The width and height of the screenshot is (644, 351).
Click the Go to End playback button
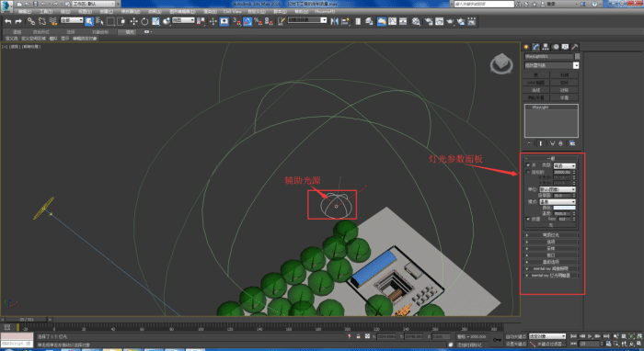(x=605, y=336)
